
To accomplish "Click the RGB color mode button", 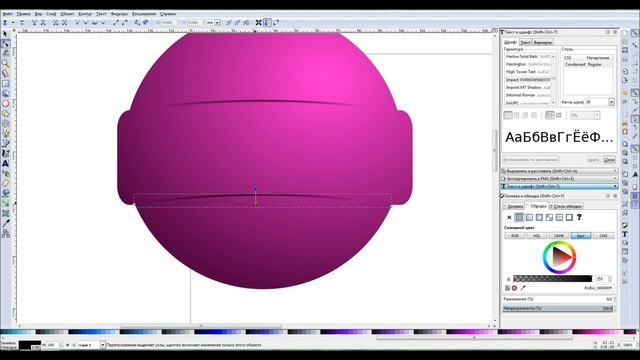I will click(515, 236).
